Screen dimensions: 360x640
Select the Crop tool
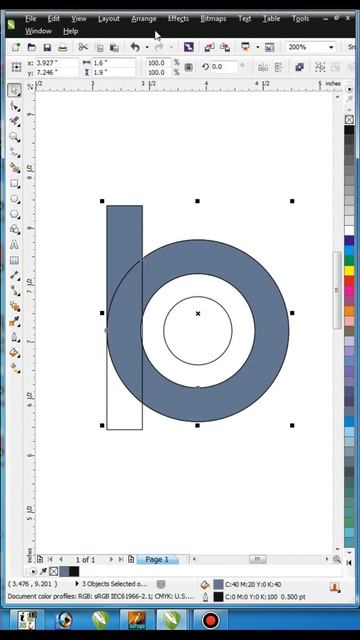coord(15,122)
